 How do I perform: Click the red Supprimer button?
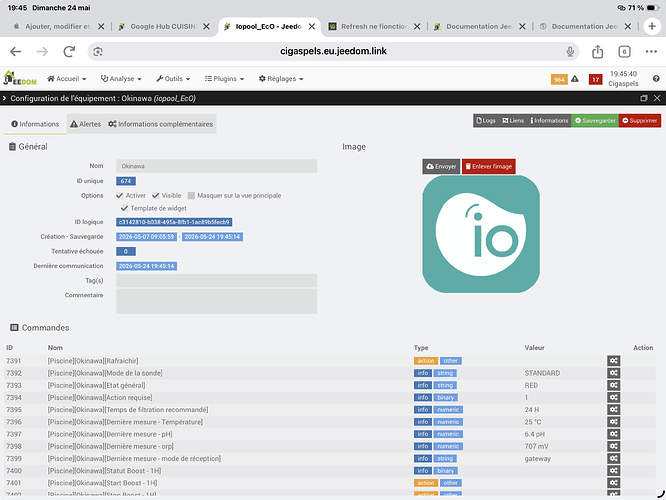coord(640,121)
